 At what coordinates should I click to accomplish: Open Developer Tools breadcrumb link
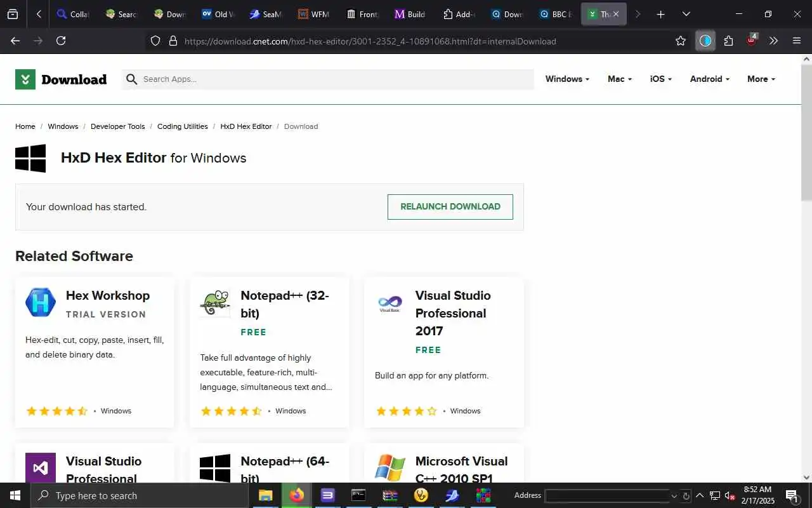[118, 126]
